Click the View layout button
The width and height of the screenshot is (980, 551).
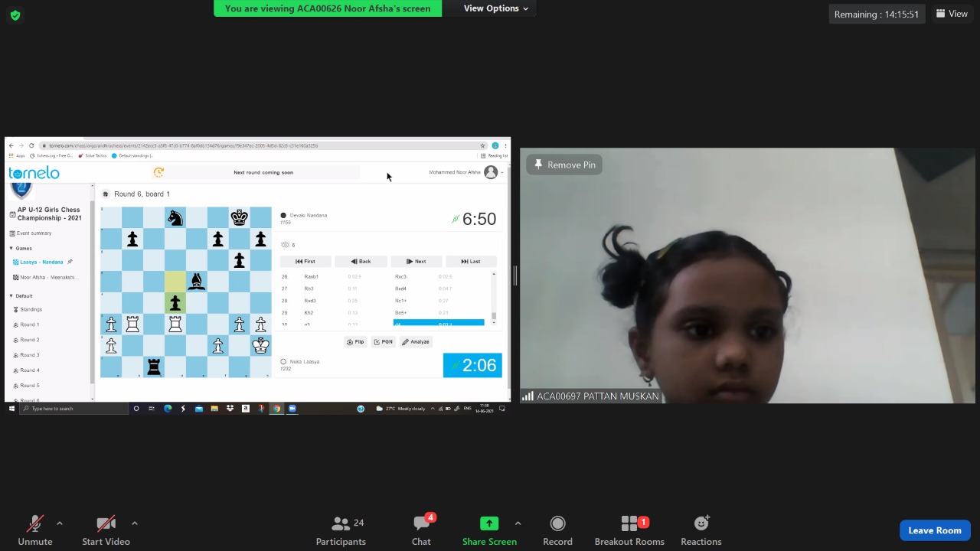tap(952, 14)
